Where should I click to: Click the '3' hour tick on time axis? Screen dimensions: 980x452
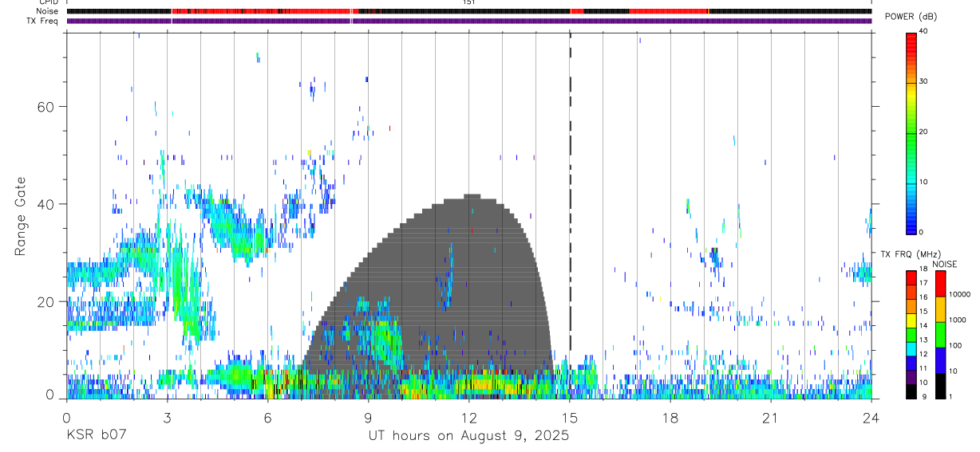(167, 417)
